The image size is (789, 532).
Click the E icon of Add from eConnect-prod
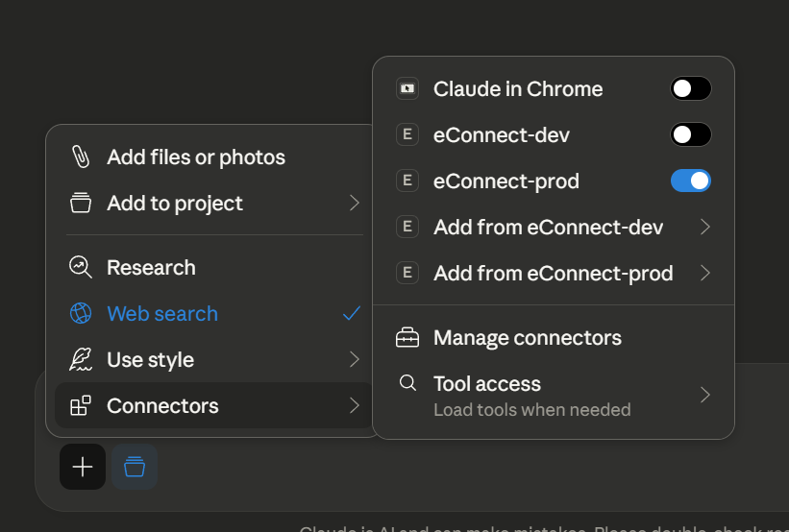pyautogui.click(x=407, y=273)
